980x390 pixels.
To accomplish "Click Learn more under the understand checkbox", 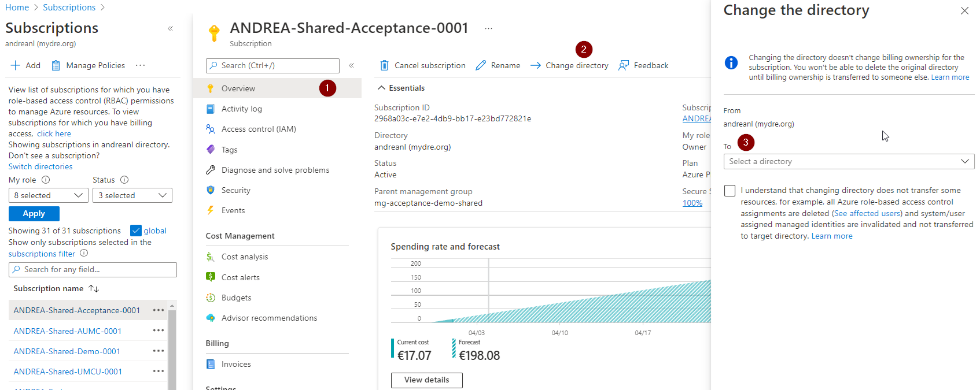I will pyautogui.click(x=832, y=236).
